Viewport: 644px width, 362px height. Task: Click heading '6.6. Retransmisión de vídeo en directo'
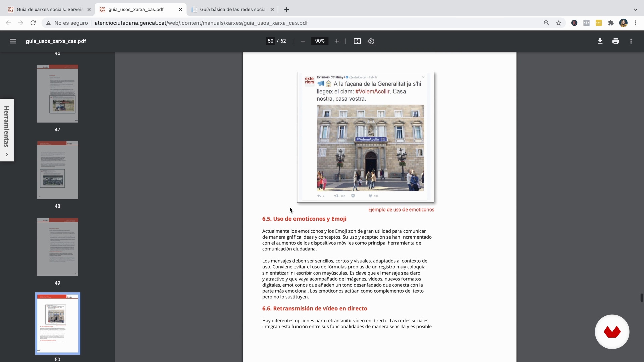(315, 308)
